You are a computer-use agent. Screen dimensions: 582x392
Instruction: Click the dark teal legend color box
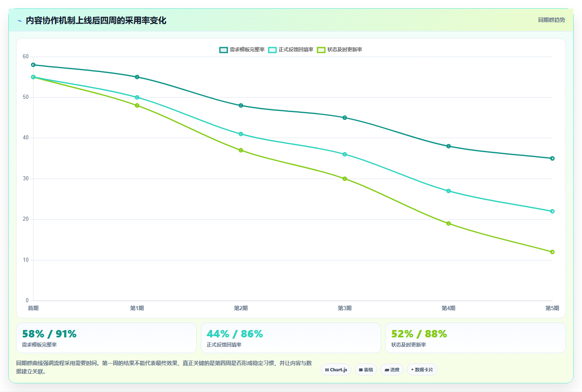coord(224,50)
